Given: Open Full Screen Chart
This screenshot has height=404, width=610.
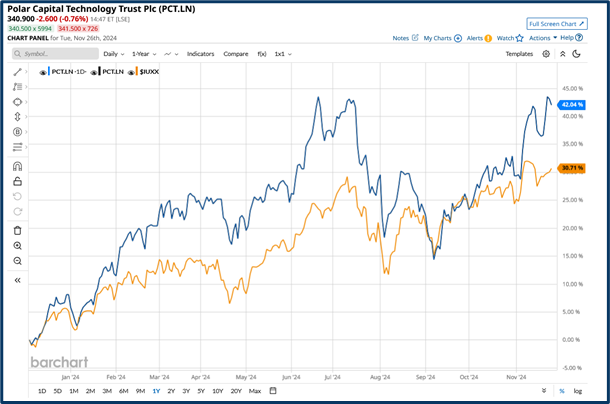Looking at the screenshot, I should click(x=557, y=24).
